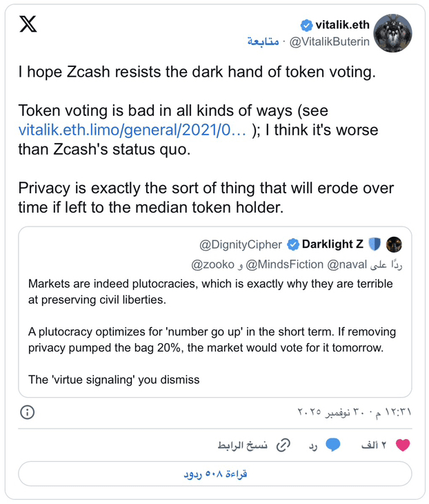429x504 pixels.
Task: Open the @DignityCipher handle
Action: (x=241, y=244)
